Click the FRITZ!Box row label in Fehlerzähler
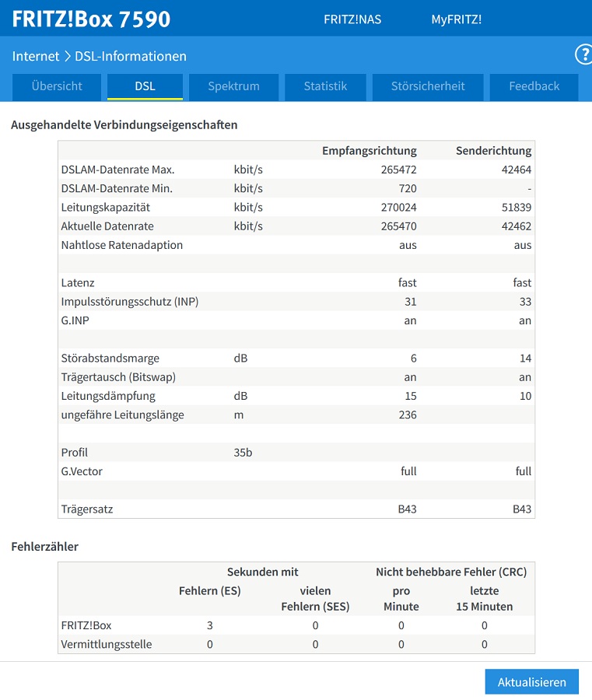This screenshot has height=700, width=592. [x=86, y=625]
